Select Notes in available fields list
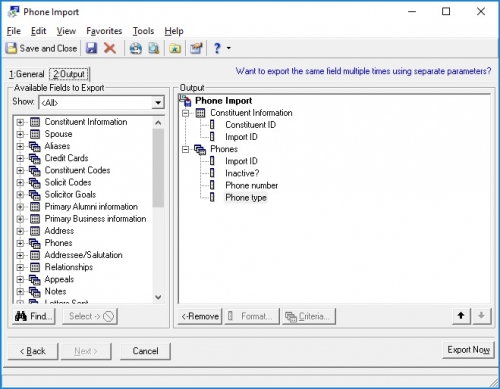 coord(55,291)
